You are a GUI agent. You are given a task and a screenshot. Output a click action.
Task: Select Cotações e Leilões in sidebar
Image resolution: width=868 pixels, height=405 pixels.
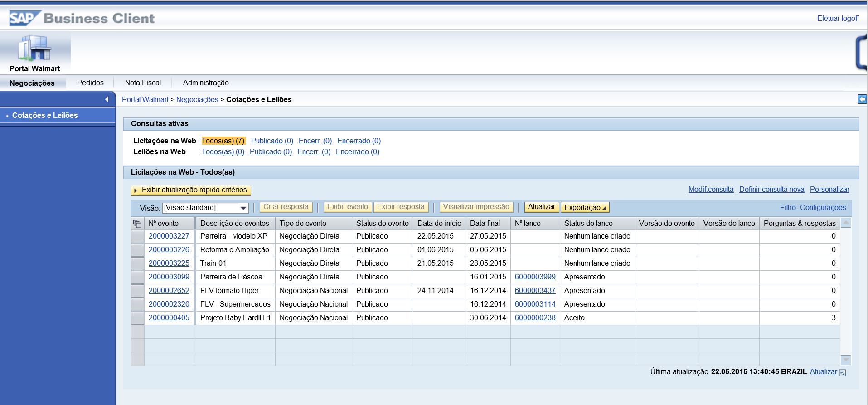tap(45, 115)
